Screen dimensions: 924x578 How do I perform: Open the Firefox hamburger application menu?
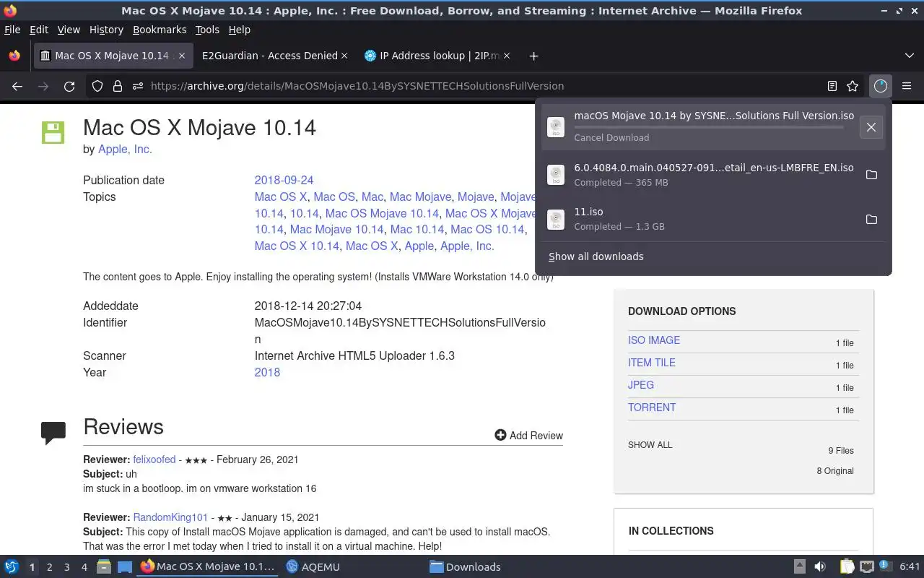click(x=907, y=86)
